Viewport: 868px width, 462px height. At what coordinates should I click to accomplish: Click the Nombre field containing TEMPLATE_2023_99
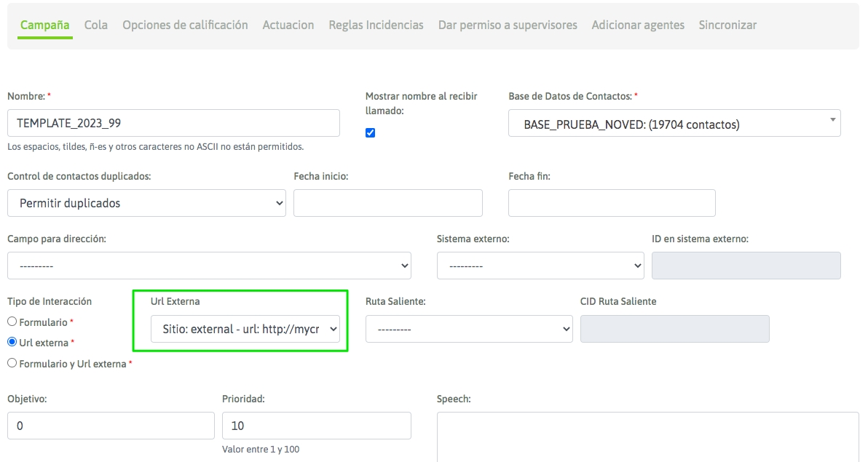[173, 123]
